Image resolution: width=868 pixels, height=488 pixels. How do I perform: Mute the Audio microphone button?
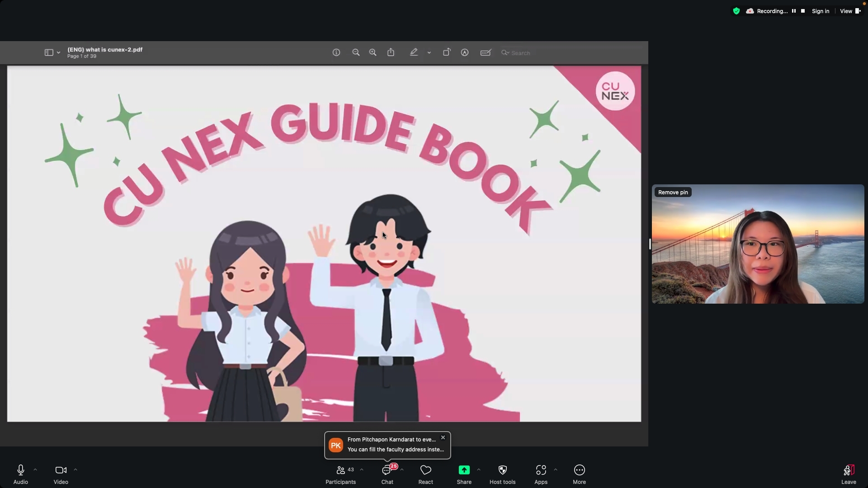[20, 470]
